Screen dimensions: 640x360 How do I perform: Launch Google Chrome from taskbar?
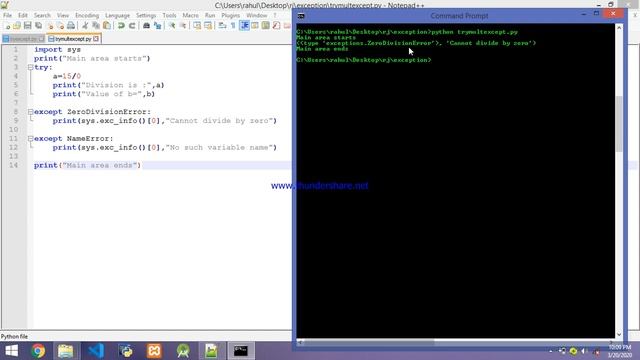[x=38, y=351]
